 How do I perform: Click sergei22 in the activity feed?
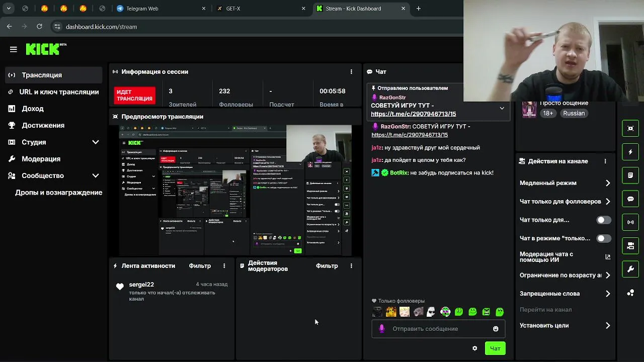141,285
